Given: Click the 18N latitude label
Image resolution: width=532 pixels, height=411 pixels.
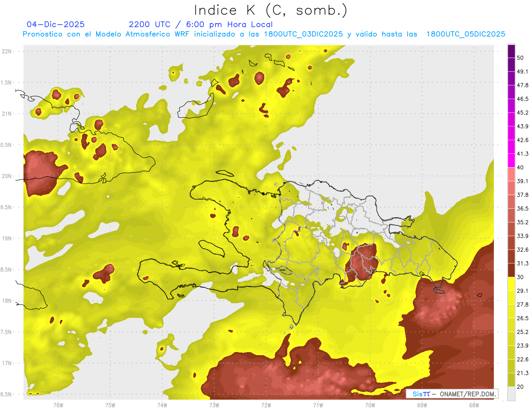Looking at the screenshot, I should pyautogui.click(x=8, y=301).
